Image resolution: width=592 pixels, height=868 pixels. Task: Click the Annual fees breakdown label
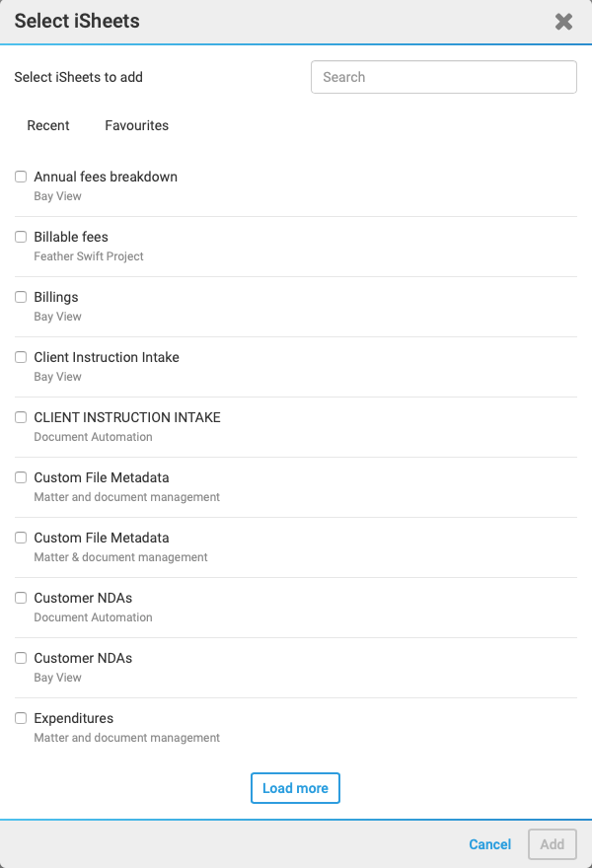tap(106, 177)
